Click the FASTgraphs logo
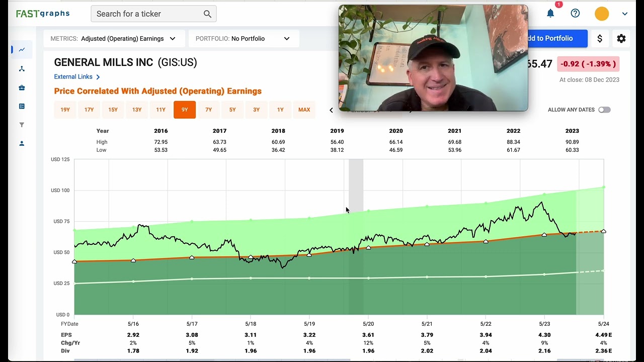 coord(43,14)
